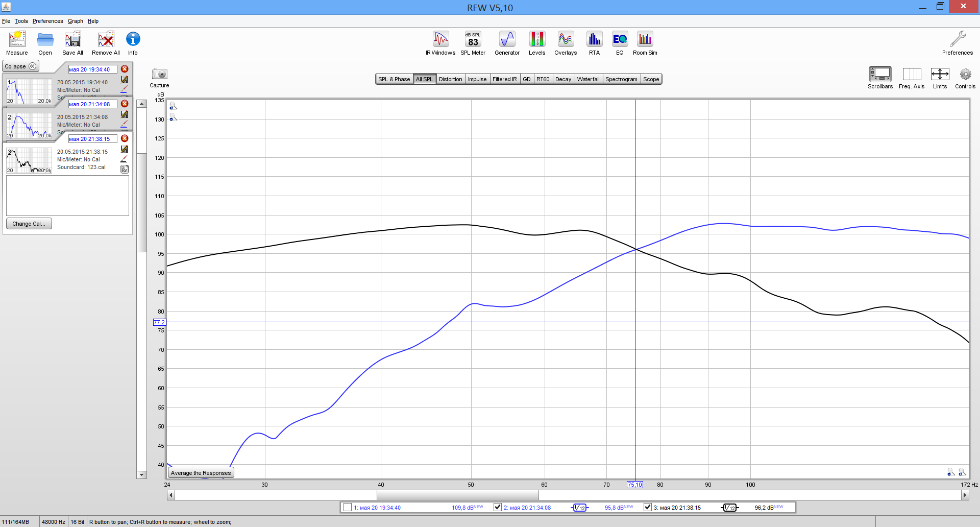Click the left arrow of the graph's horizontal scrollbar
The height and width of the screenshot is (527, 980).
[171, 495]
